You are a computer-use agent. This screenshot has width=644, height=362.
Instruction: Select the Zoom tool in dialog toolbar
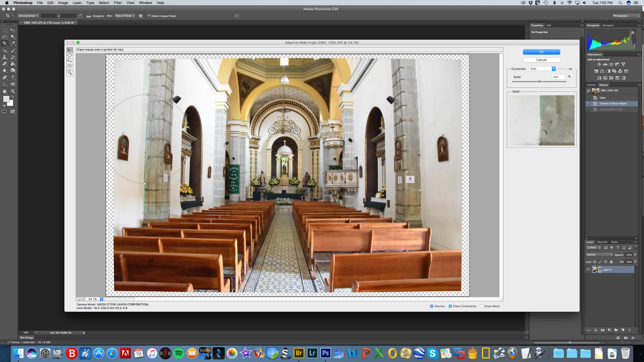70,73
